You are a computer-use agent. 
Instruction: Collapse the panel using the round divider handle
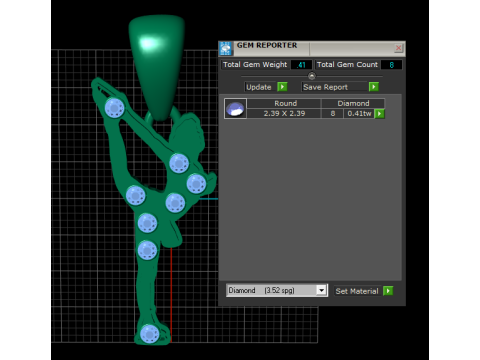click(312, 76)
